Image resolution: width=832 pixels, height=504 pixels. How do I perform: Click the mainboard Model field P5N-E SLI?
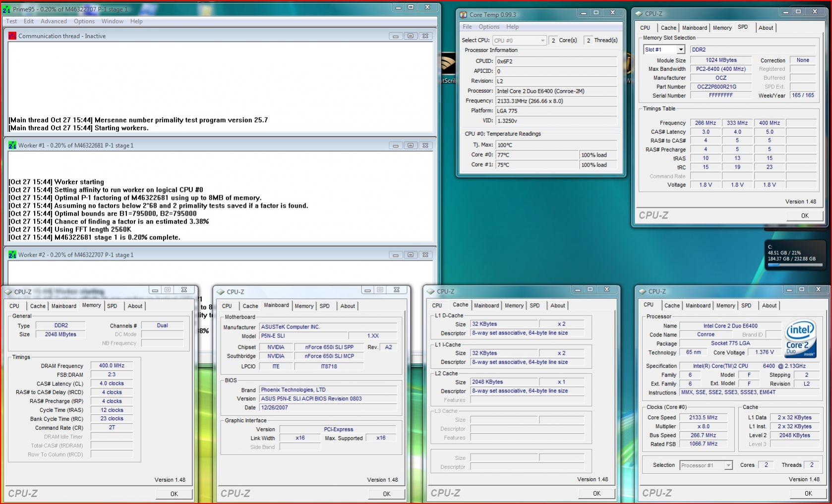(303, 336)
